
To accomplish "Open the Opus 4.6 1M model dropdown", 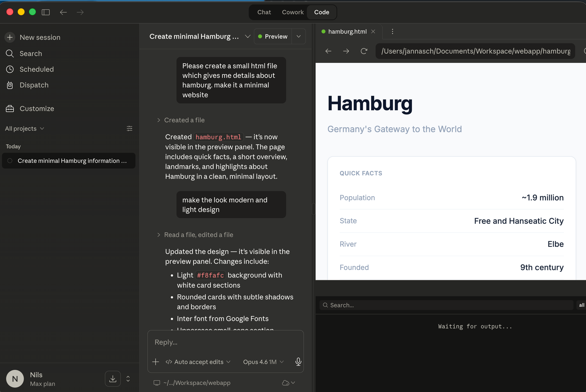I will coord(264,362).
